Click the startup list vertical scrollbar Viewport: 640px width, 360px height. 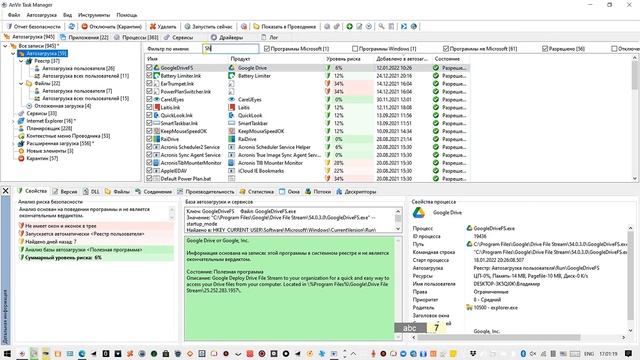(635, 118)
